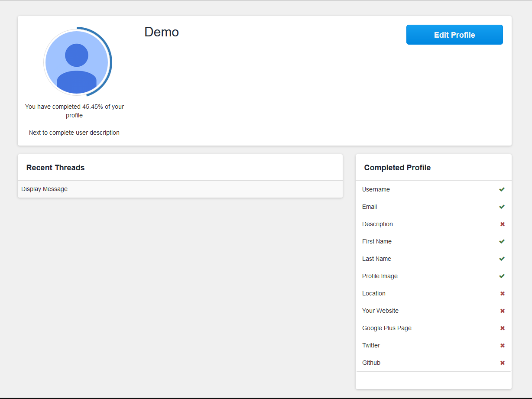Click the checkmark icon for First Name
This screenshot has height=399, width=532.
[502, 241]
